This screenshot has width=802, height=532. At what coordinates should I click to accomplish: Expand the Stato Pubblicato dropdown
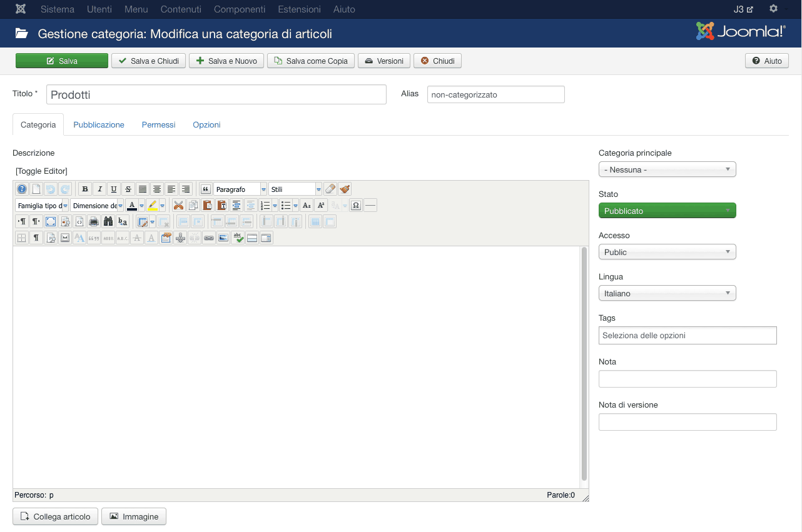(x=667, y=211)
